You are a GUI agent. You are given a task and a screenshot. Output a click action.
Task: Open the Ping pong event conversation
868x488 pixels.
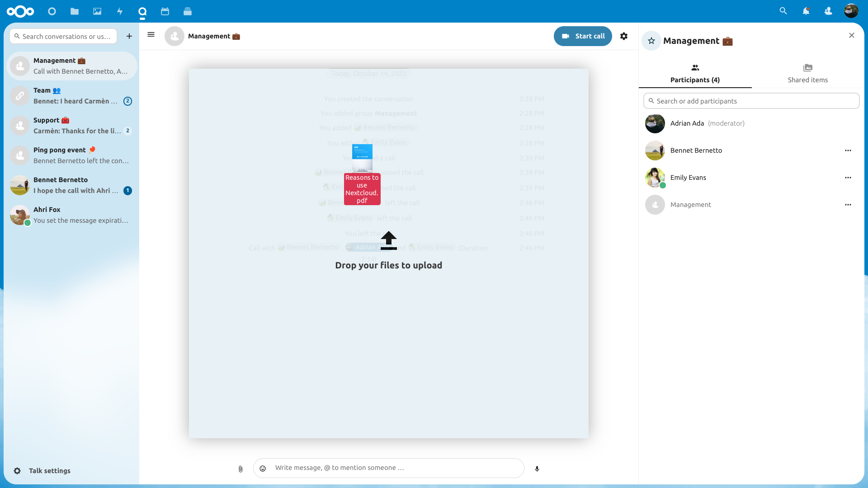71,155
